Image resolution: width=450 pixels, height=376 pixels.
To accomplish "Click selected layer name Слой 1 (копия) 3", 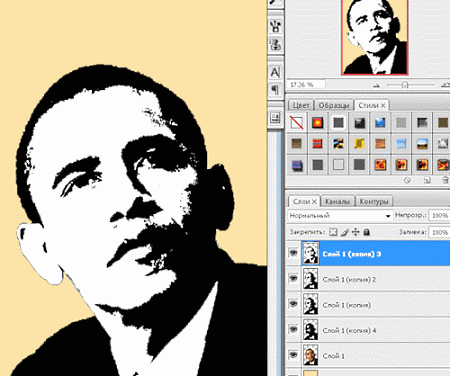I will pyautogui.click(x=352, y=254).
